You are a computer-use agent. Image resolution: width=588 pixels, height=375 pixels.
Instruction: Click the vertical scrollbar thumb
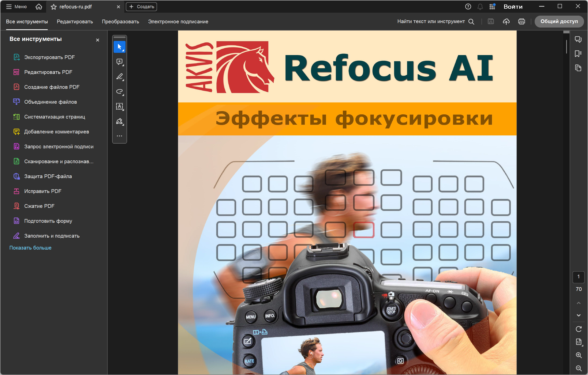(x=566, y=46)
